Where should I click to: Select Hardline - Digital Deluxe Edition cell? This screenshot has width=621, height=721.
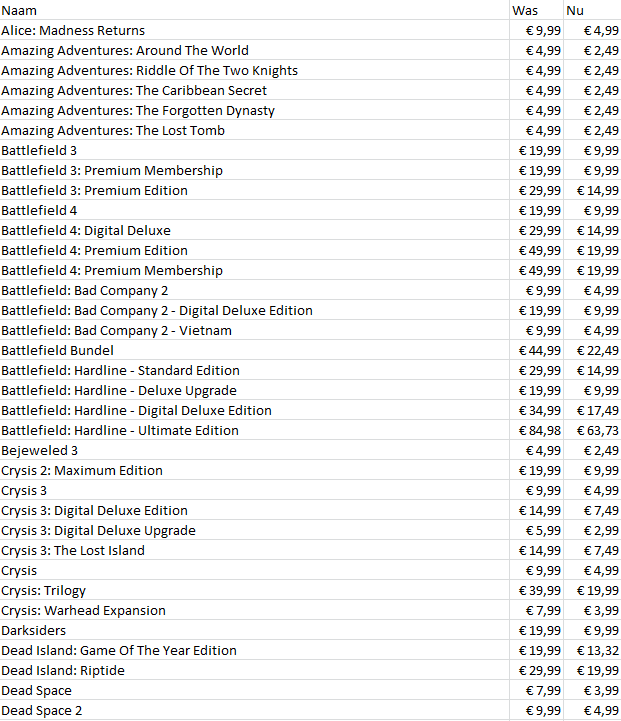(x=255, y=410)
